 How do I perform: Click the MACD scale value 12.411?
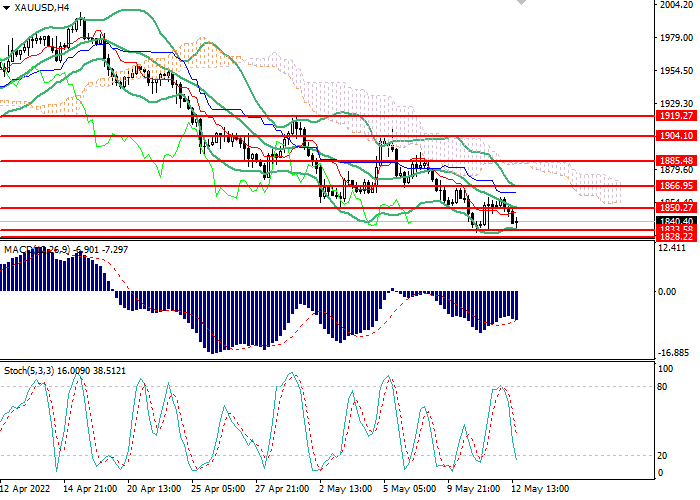(675, 247)
